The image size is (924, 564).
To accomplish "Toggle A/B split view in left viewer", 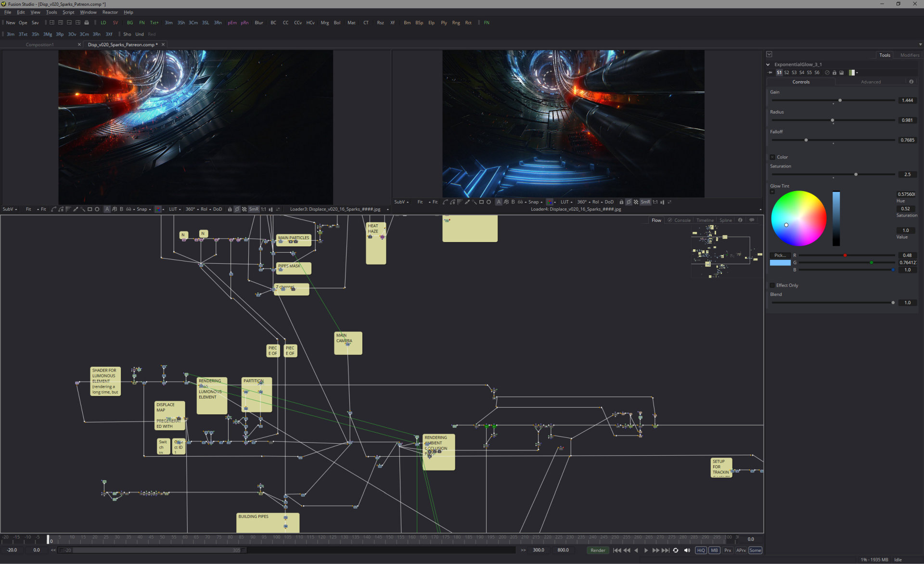I will (x=114, y=209).
